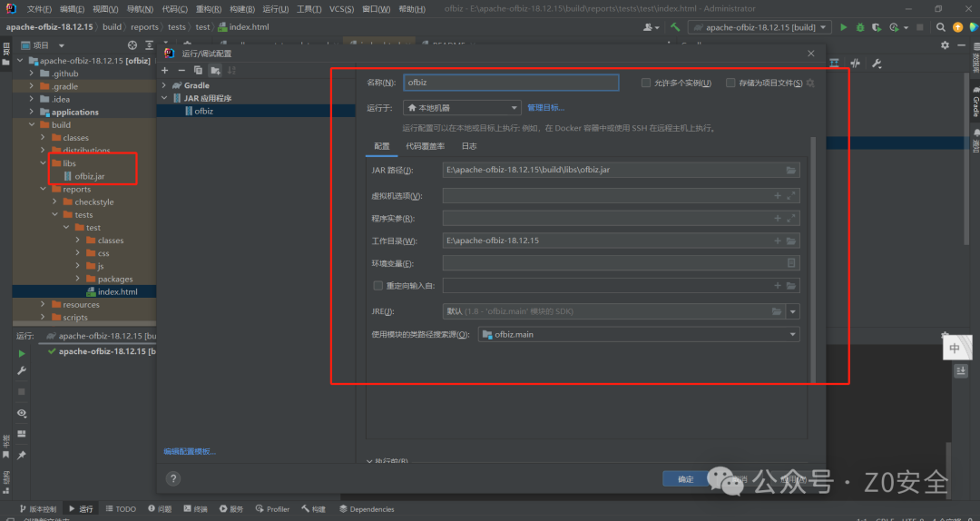980x521 pixels.
Task: Click the eye icon in Run panel
Action: click(x=22, y=413)
